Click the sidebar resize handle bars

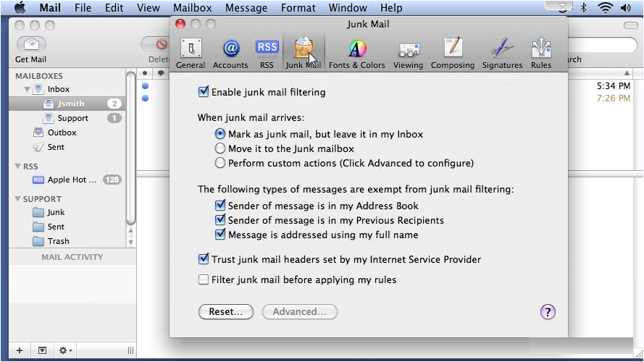[x=130, y=350]
